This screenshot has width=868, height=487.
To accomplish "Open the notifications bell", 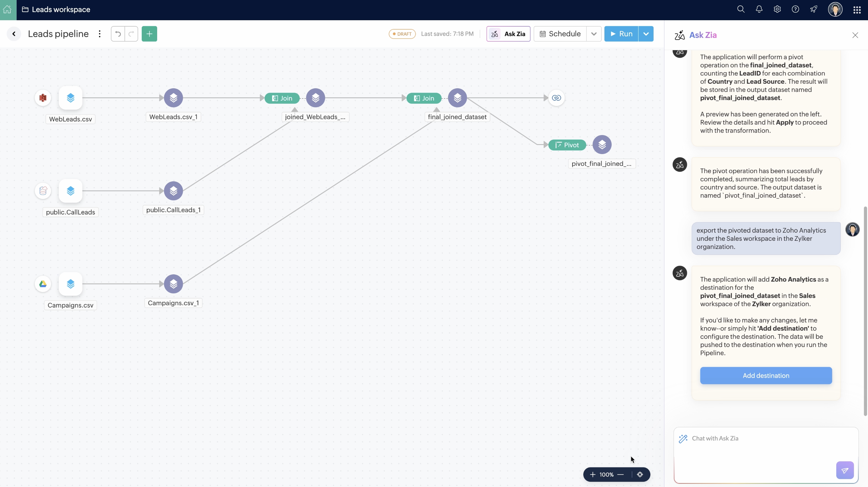I will (x=759, y=9).
